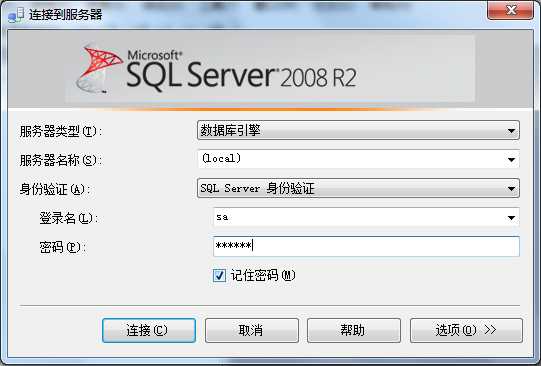Open help with the 帮助 button
Viewport: 541px width, 366px height.
(354, 330)
